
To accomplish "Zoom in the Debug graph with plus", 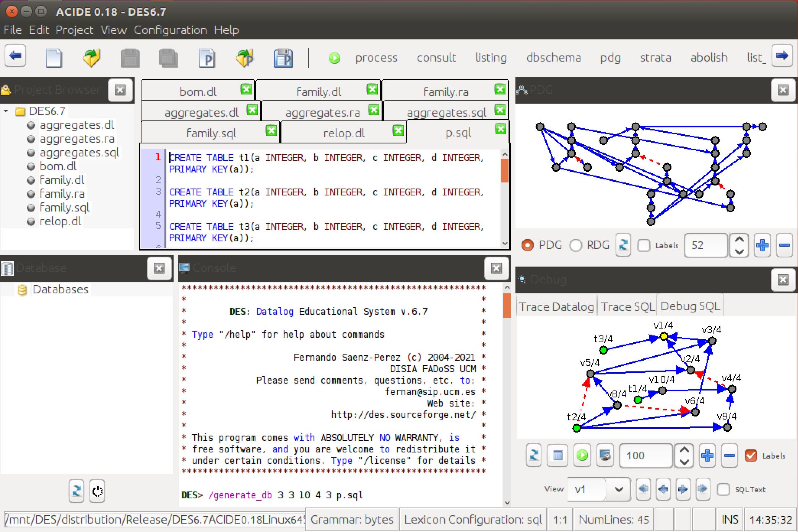I will click(707, 456).
